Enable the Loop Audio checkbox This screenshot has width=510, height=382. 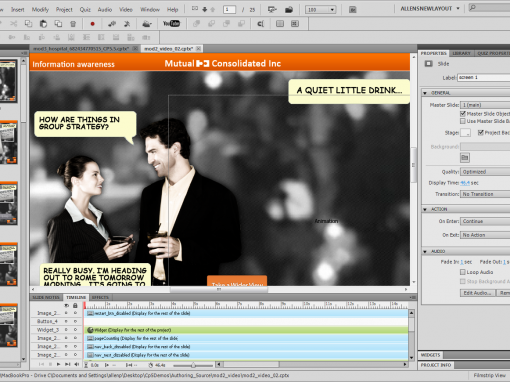click(x=463, y=272)
